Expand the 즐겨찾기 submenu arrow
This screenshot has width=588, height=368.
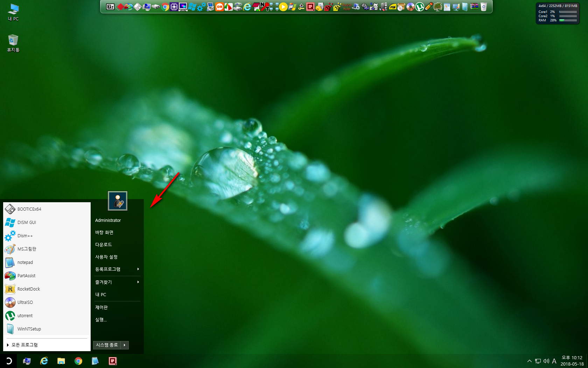click(x=138, y=282)
